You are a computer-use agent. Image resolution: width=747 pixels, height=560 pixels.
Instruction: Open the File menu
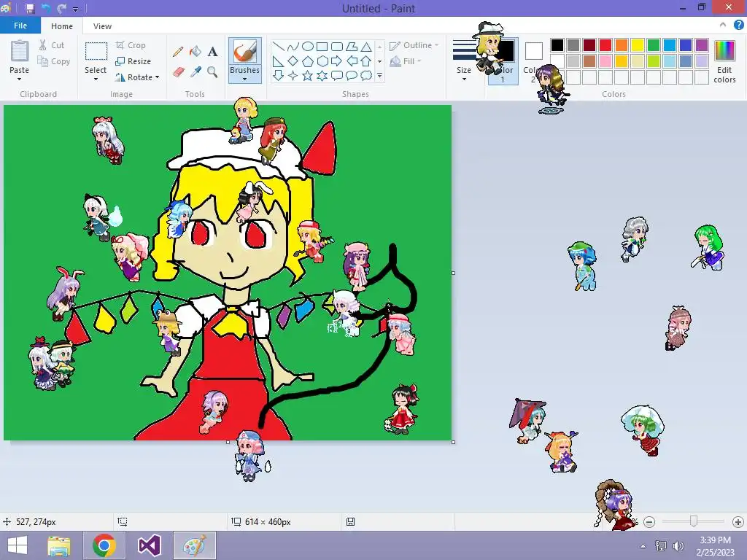[x=20, y=26]
